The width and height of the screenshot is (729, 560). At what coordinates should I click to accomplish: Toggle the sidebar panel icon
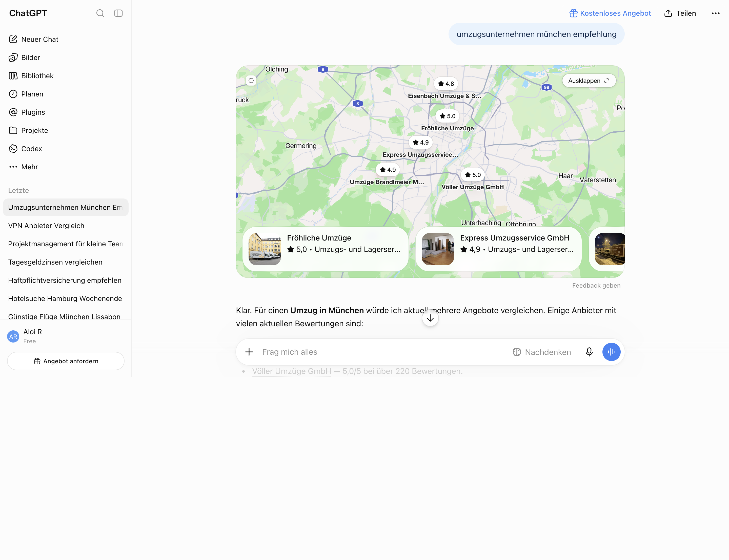(118, 13)
